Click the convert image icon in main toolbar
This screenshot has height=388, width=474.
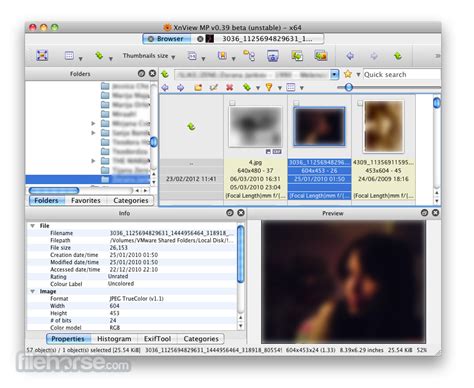click(x=297, y=56)
